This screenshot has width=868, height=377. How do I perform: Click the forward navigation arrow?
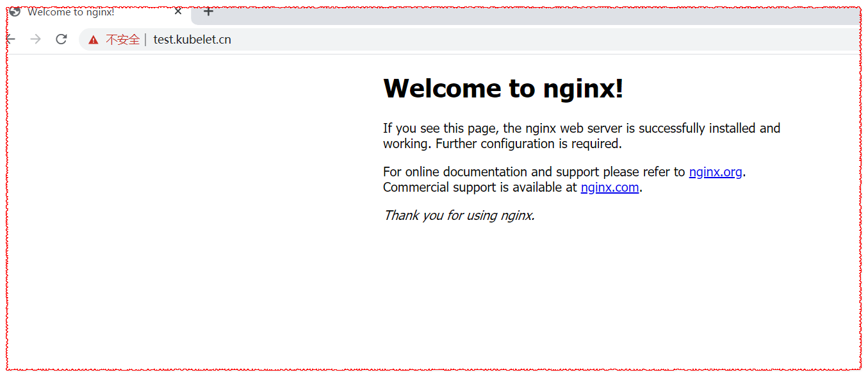tap(35, 40)
